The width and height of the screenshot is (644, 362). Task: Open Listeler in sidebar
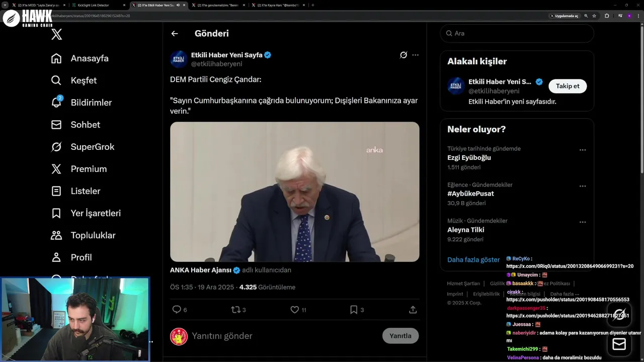point(76,191)
